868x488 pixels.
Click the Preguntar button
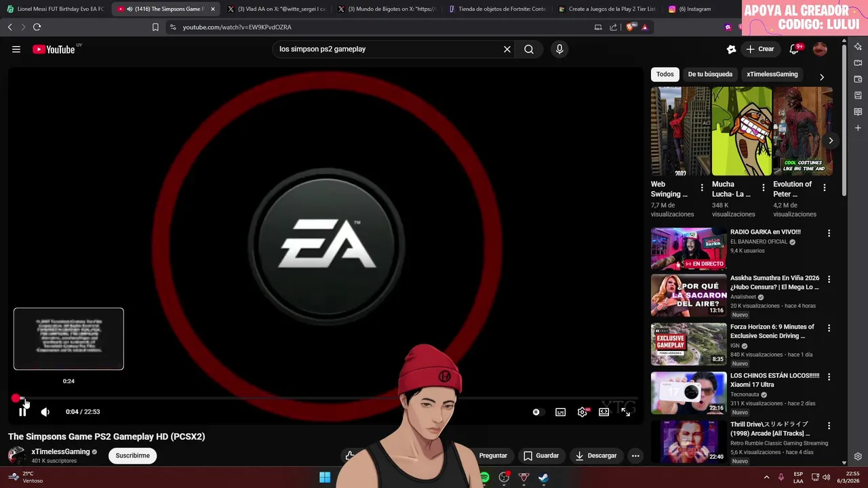click(x=493, y=455)
